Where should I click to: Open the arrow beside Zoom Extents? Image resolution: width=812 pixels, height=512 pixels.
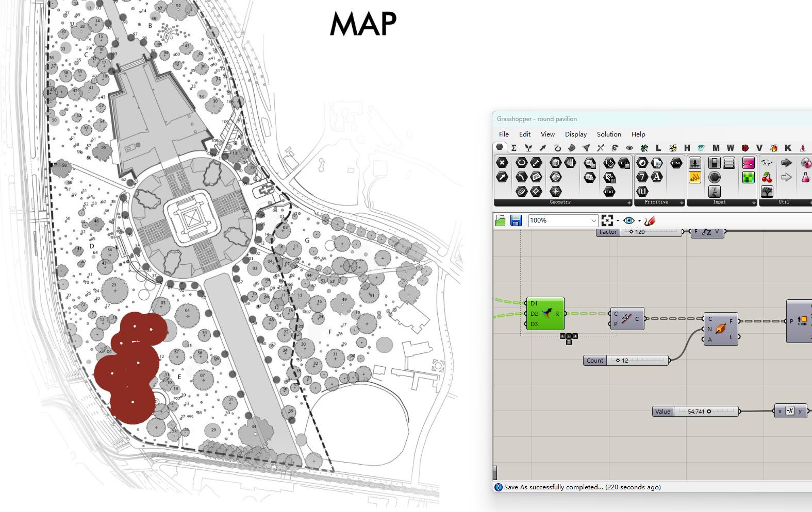[618, 221]
